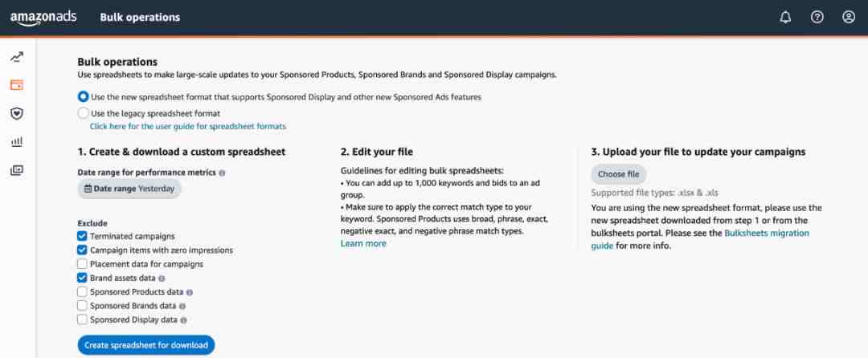Select the orange campaigns card sidebar icon
The width and height of the screenshot is (868, 358).
(x=17, y=85)
